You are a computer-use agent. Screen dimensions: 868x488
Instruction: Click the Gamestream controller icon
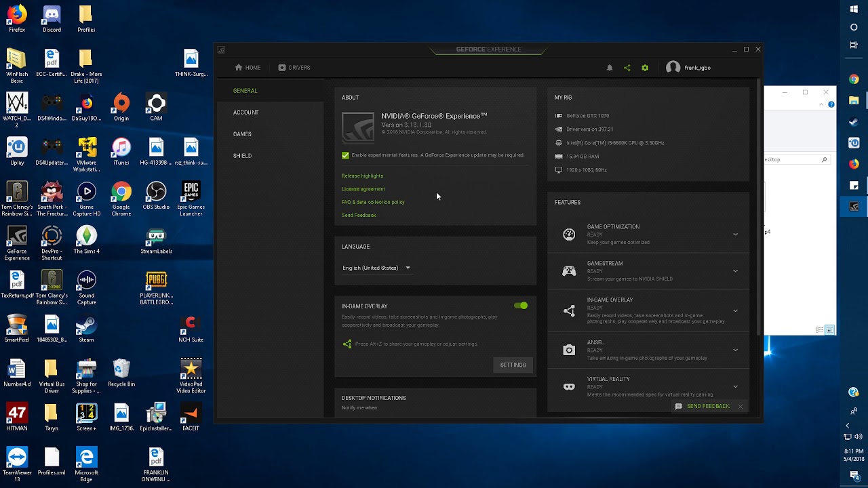569,271
